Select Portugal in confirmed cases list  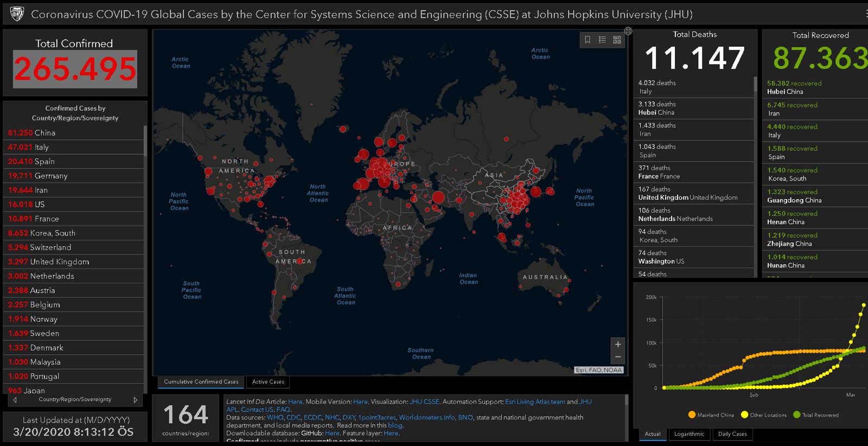(73, 377)
